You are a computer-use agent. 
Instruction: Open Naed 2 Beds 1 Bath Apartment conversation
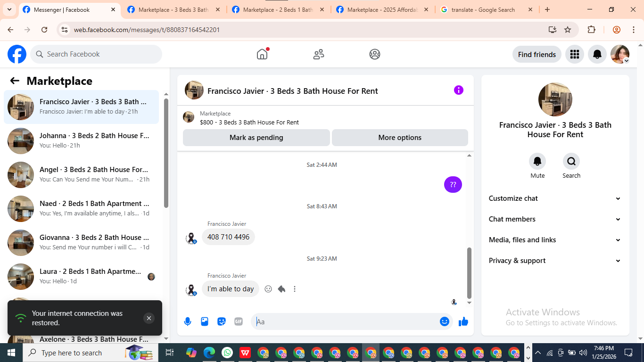pos(81,209)
